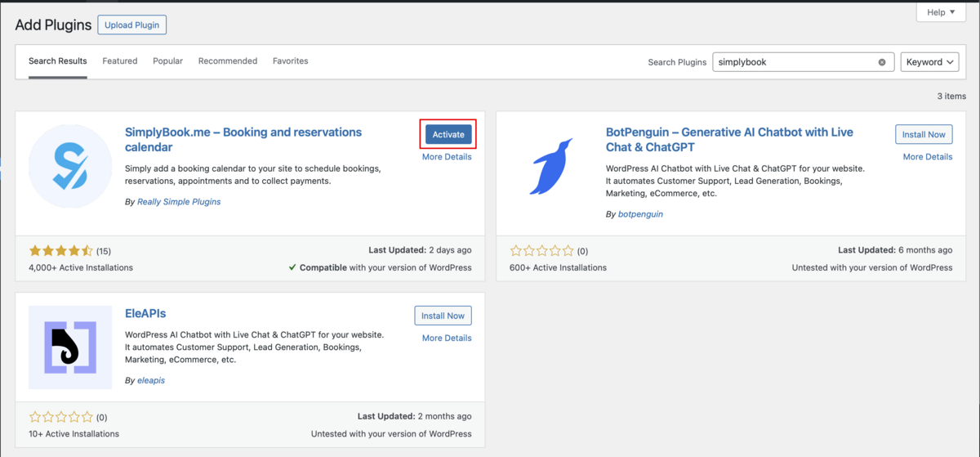Open the Keyword search type dropdown
The height and width of the screenshot is (457, 980).
[929, 62]
